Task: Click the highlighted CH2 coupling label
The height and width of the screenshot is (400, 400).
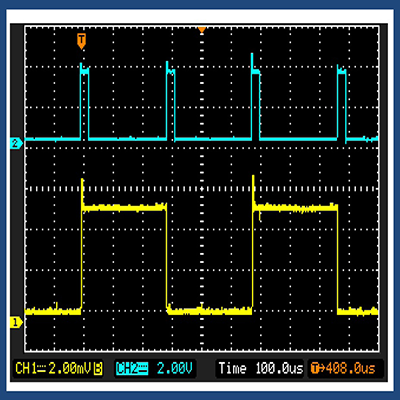Action: 132,368
